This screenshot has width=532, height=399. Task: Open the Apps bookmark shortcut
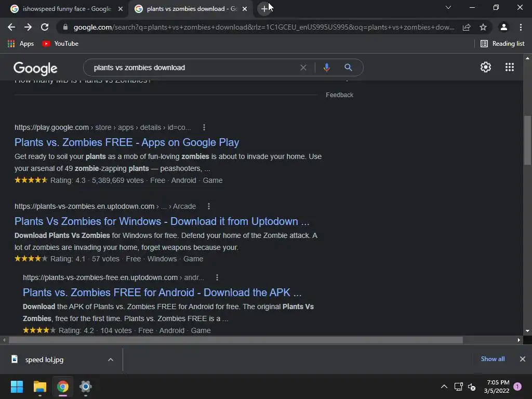21,44
